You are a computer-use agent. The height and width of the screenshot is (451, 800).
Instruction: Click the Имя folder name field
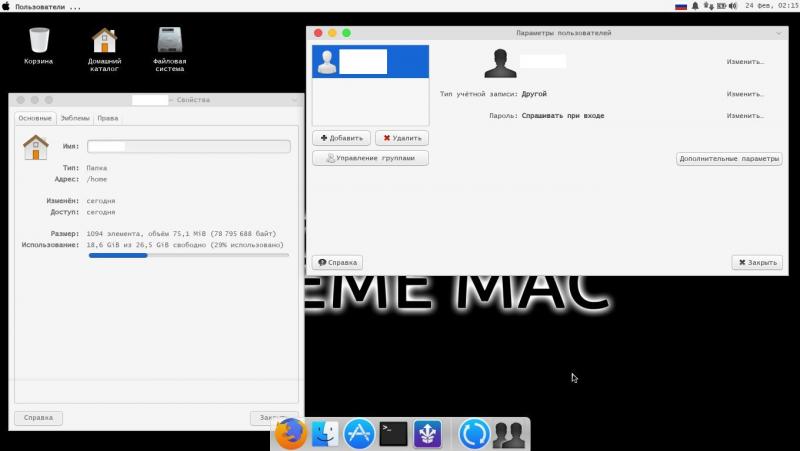click(188, 147)
